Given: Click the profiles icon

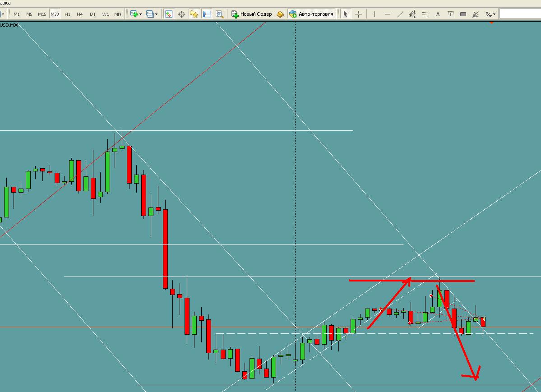Looking at the screenshot, I should (x=150, y=14).
